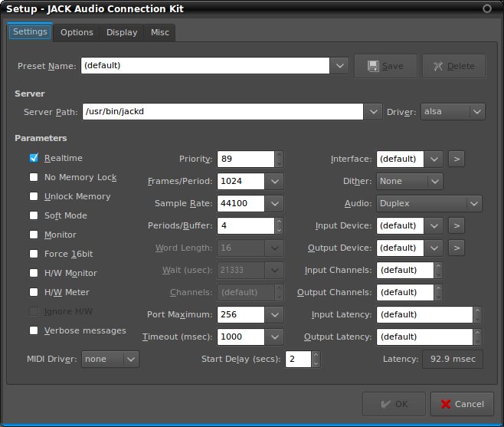This screenshot has width=504, height=427.
Task: Click the Sample Rate value field
Action: tap(241, 203)
